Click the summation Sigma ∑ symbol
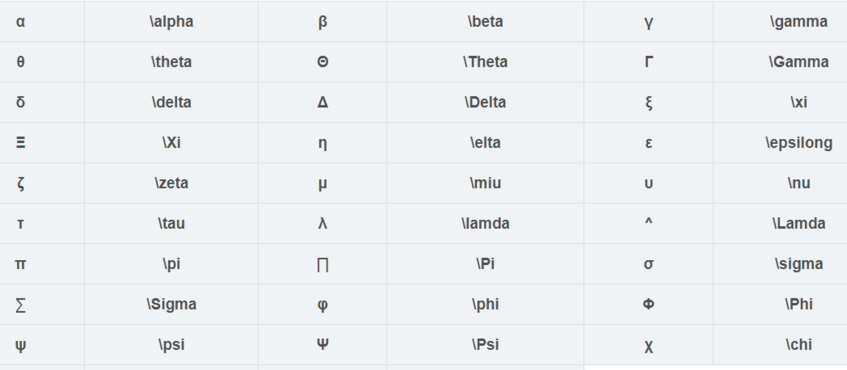847x370 pixels. [21, 305]
